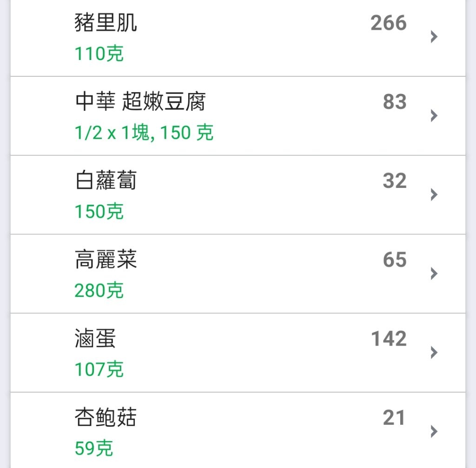The width and height of the screenshot is (476, 468).
Task: Open the 高麗菜 food item
Action: [238, 274]
